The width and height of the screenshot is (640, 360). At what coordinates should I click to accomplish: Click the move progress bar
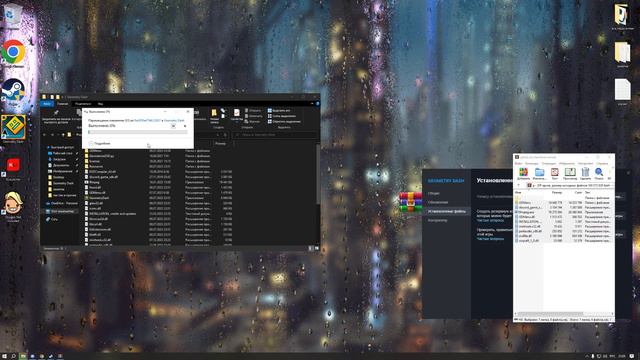tap(138, 132)
